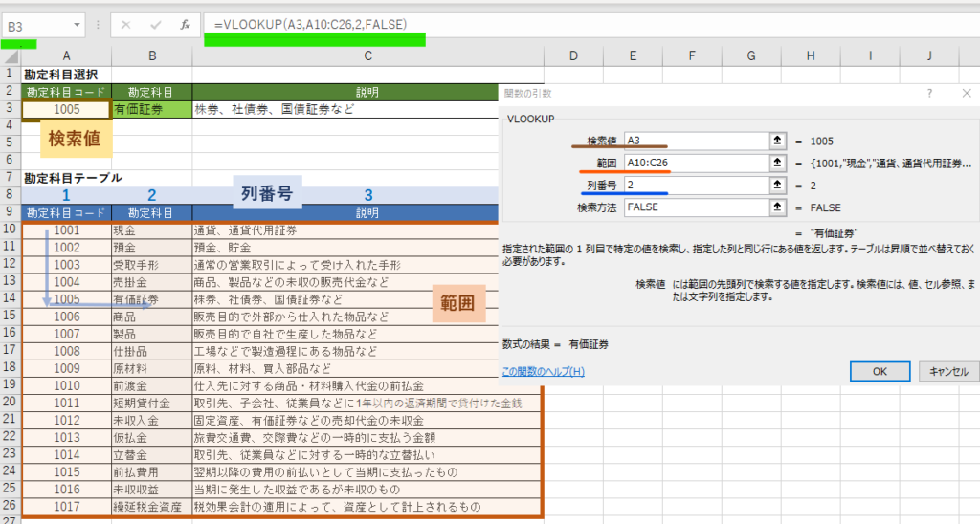Screen dimensions: 980x524
Task: Select row header 10
Action: 10,229
